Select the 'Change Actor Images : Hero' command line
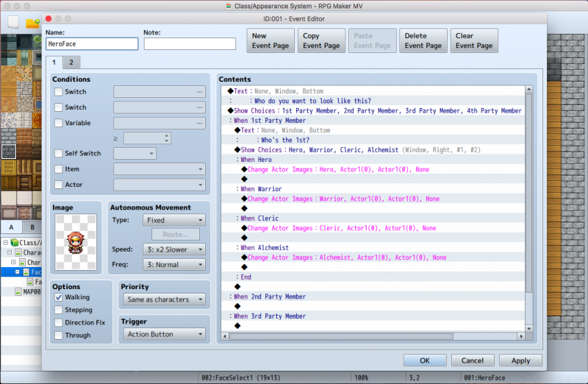 pos(373,169)
